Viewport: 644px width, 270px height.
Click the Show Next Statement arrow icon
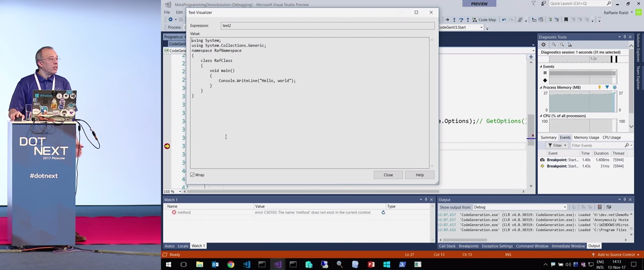coord(447,20)
